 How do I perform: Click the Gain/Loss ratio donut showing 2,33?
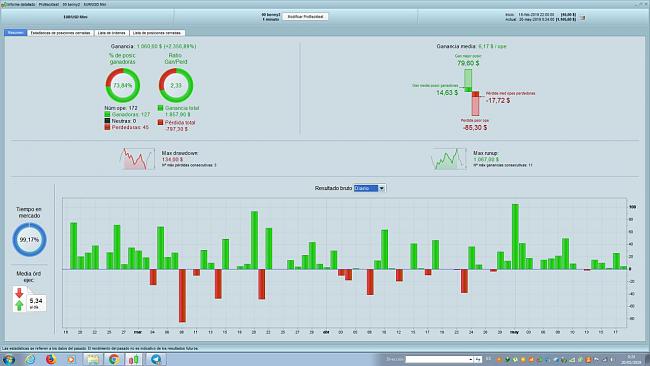coord(176,85)
